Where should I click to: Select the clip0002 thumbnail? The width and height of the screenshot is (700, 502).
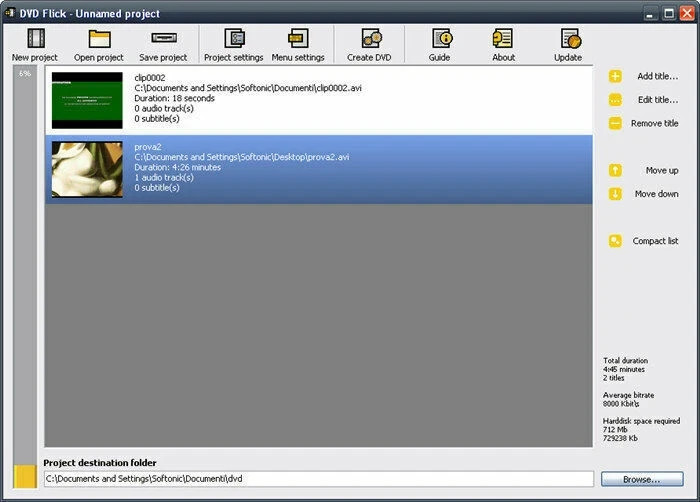[87, 100]
